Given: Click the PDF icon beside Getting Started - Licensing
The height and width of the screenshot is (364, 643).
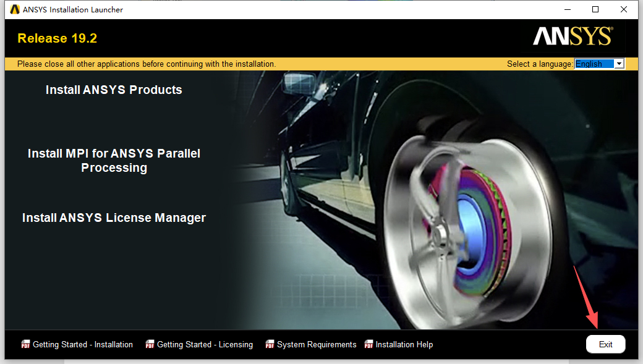Looking at the screenshot, I should tap(149, 344).
